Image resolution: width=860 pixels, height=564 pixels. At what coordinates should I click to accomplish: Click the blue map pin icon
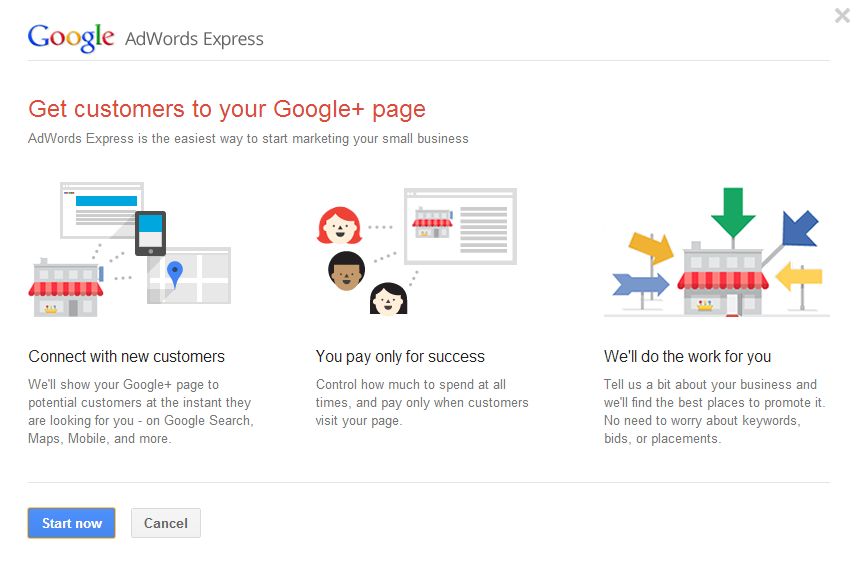[x=174, y=274]
